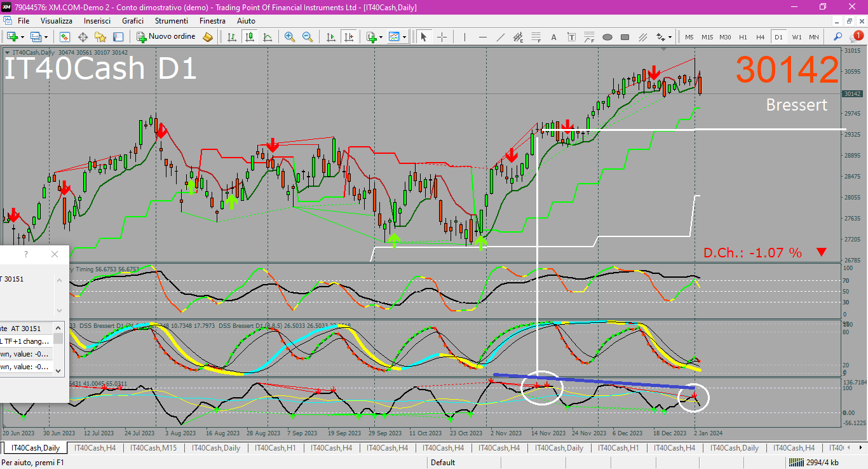
Task: Activate crosshair cursor mode
Action: point(442,37)
